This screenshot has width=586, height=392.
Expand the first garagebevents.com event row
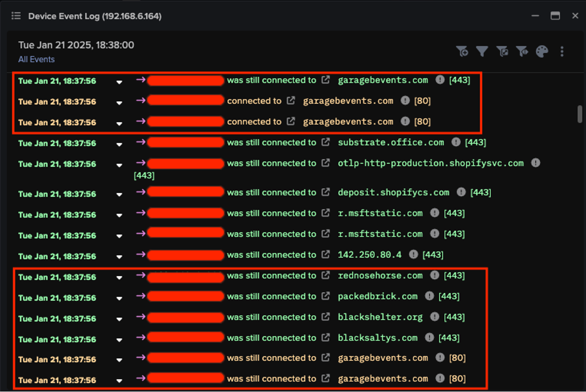(x=119, y=82)
